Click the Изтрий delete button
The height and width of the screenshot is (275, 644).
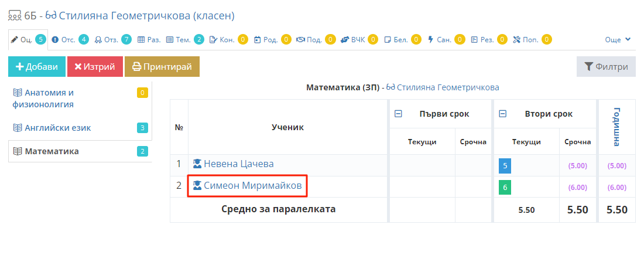pos(95,67)
